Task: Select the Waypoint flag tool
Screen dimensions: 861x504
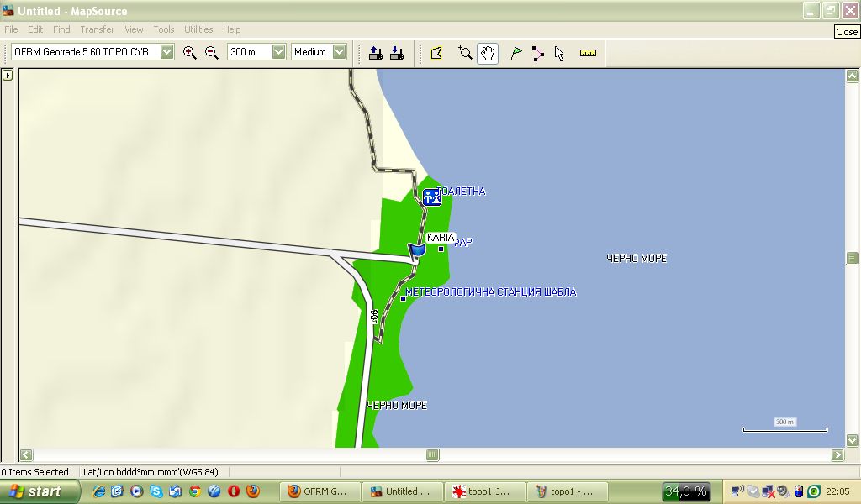Action: (x=516, y=53)
